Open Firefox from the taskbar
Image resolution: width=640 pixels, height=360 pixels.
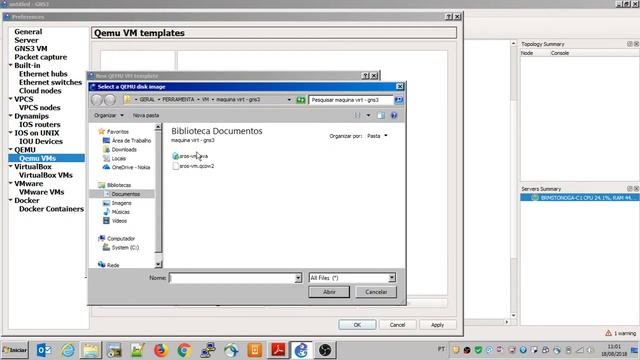[x=161, y=350]
